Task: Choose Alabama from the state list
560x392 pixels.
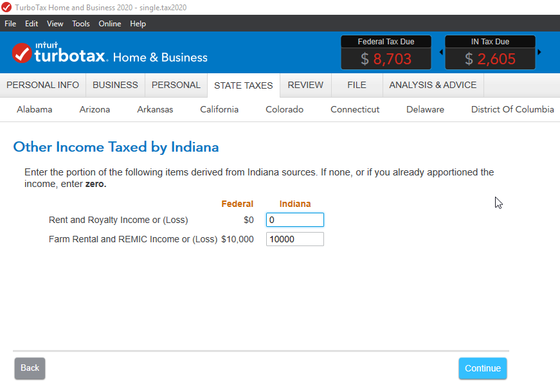Action: coord(34,109)
